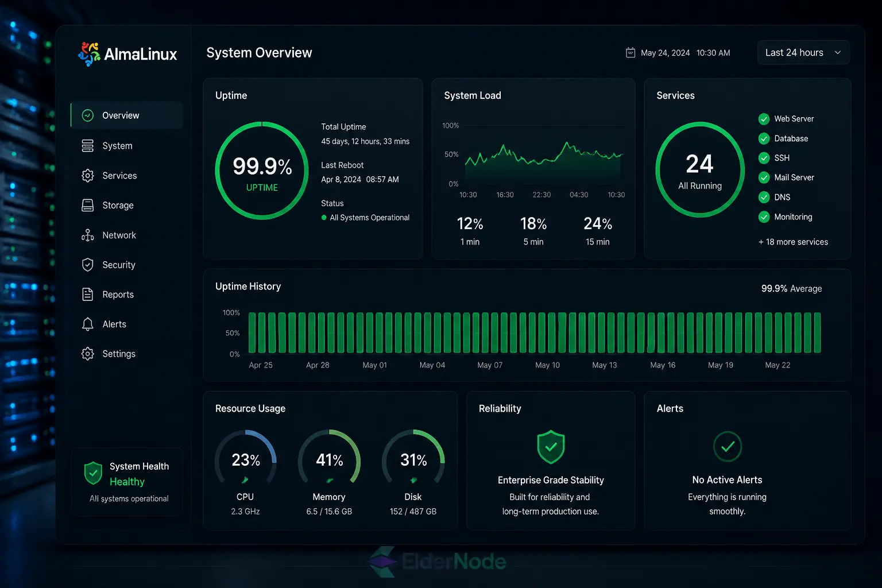Click the System Health shield icon
Image resolution: width=882 pixels, height=588 pixels.
[93, 474]
